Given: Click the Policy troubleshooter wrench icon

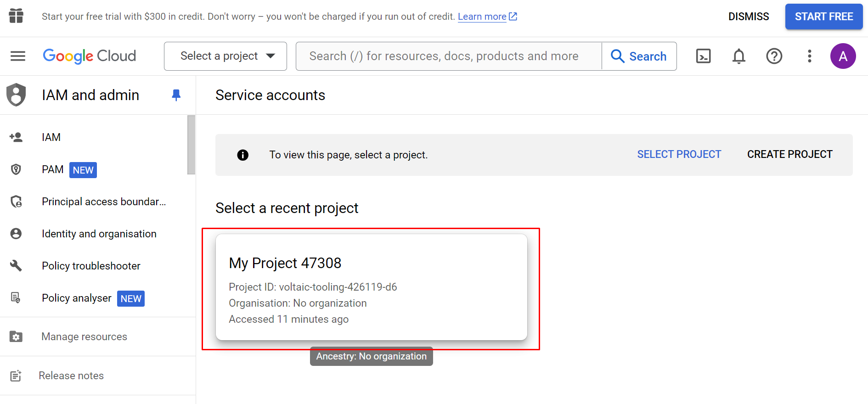Looking at the screenshot, I should (16, 265).
